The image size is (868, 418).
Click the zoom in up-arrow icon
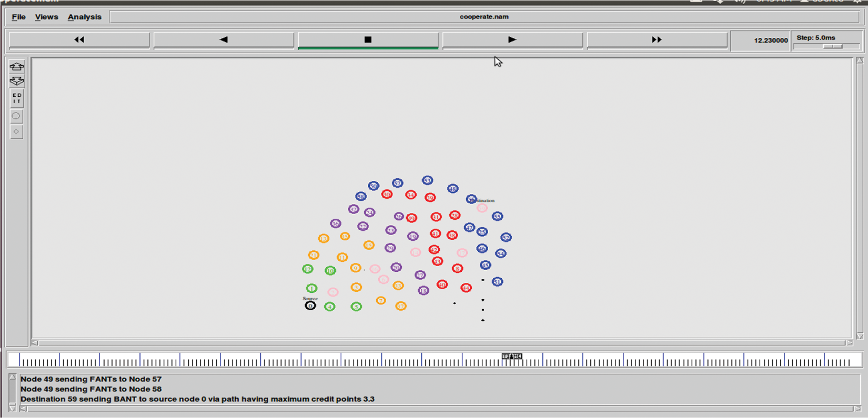click(x=16, y=67)
